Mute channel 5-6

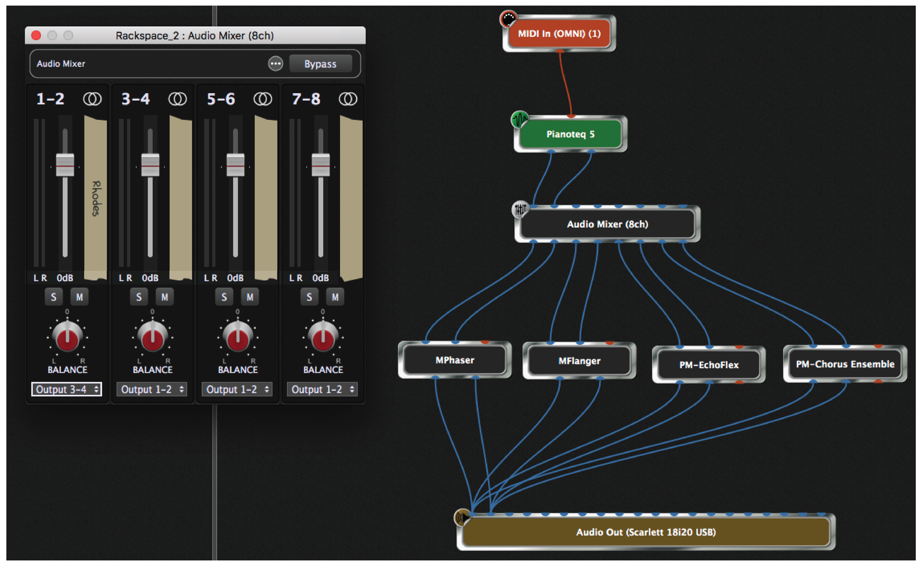click(x=250, y=297)
